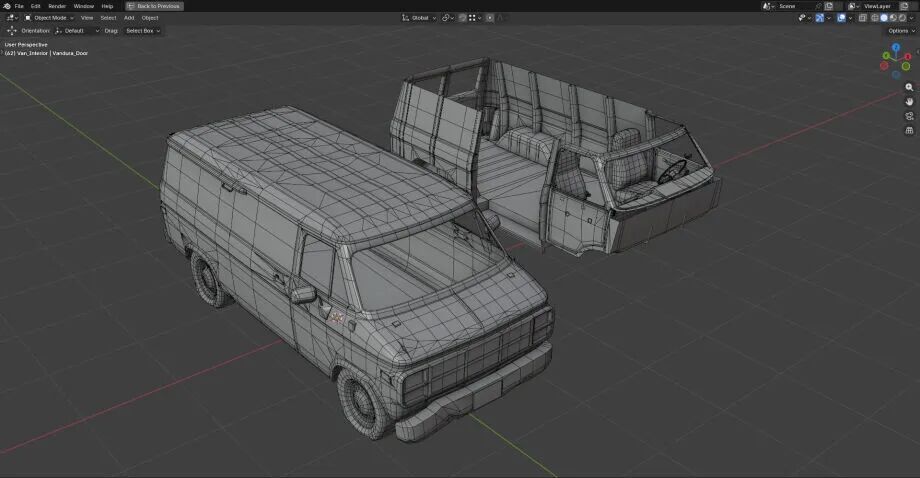This screenshot has width=920, height=478.
Task: Click the red X axis gizmo handle
Action: pyautogui.click(x=908, y=56)
